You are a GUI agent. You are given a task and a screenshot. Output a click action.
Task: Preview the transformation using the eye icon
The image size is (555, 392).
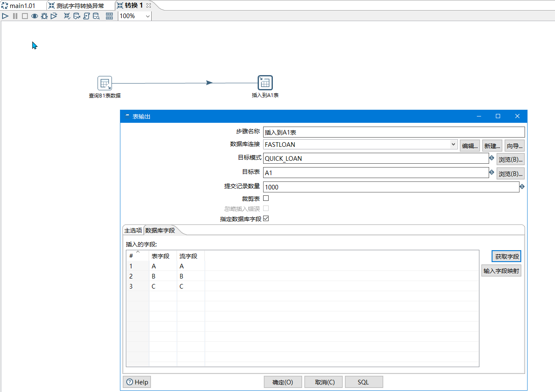[35, 16]
